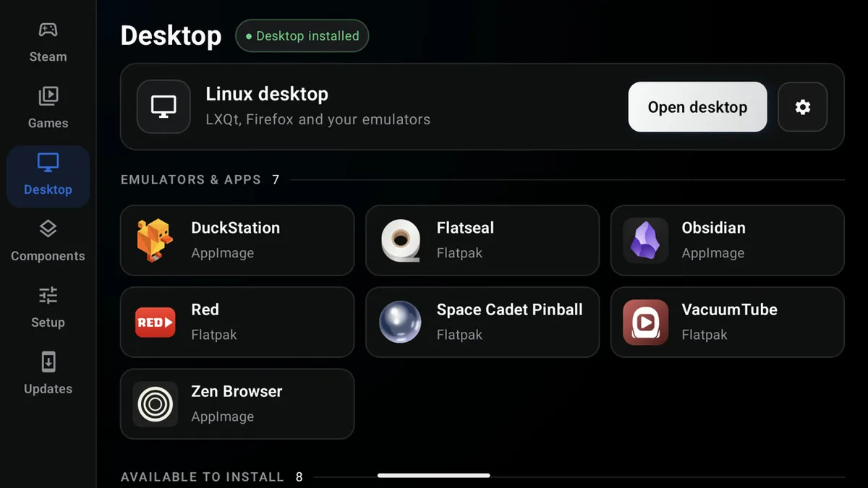This screenshot has width=868, height=488.
Task: Click the VacuumTube app icon
Action: tap(645, 322)
